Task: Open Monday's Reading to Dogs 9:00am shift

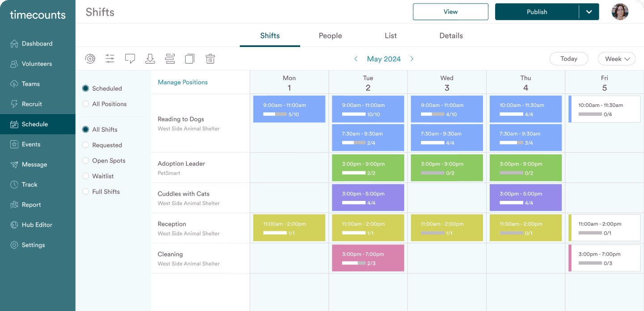Action: pyautogui.click(x=289, y=109)
